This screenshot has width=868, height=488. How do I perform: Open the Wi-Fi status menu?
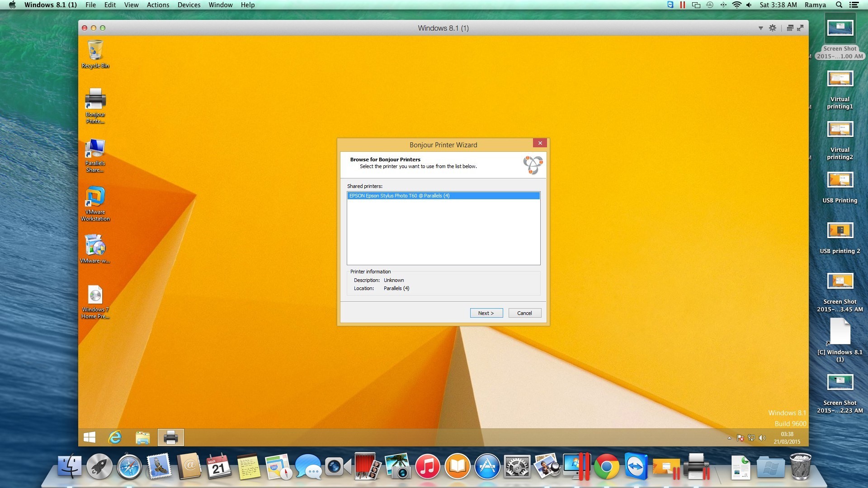[x=737, y=5]
